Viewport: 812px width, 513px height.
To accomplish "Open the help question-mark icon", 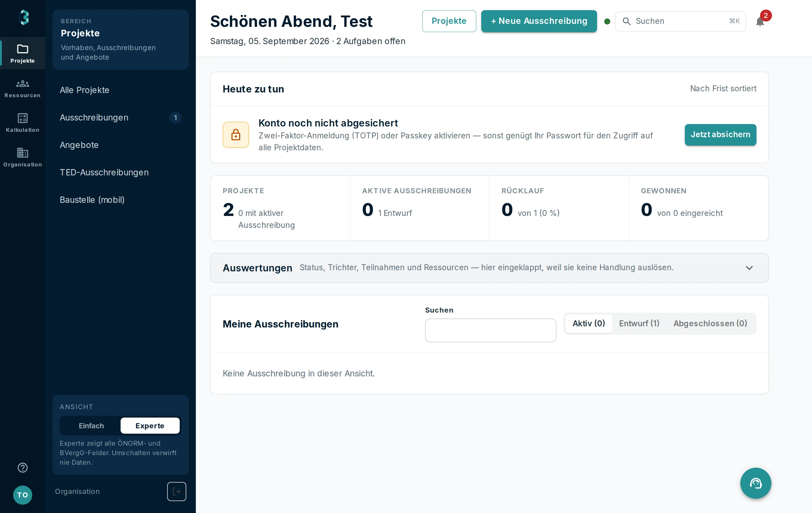I will click(x=23, y=468).
